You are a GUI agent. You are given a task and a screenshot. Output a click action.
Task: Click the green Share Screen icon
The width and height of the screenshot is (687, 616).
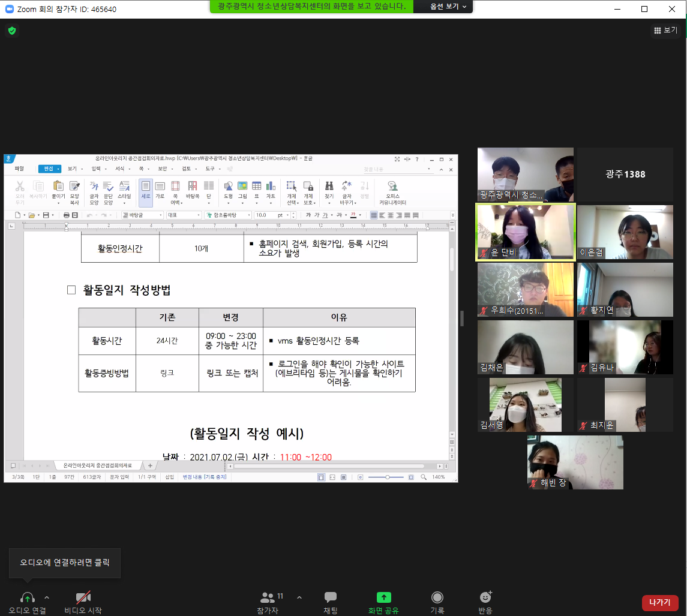(x=383, y=597)
